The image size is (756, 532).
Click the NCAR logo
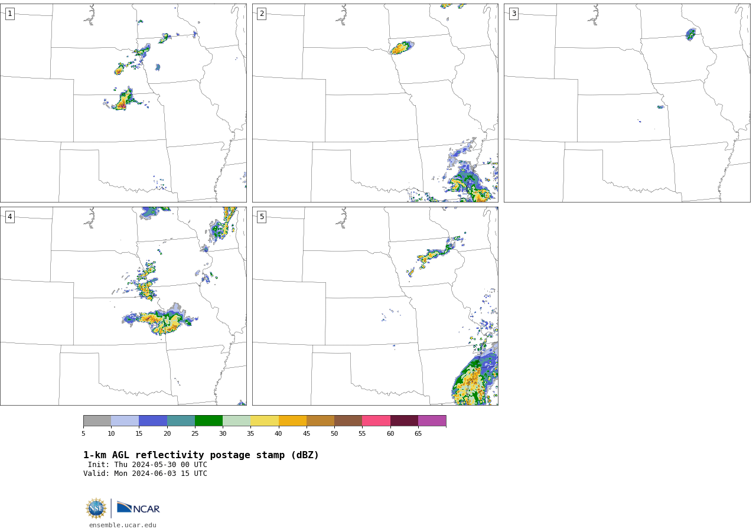pyautogui.click(x=138, y=508)
